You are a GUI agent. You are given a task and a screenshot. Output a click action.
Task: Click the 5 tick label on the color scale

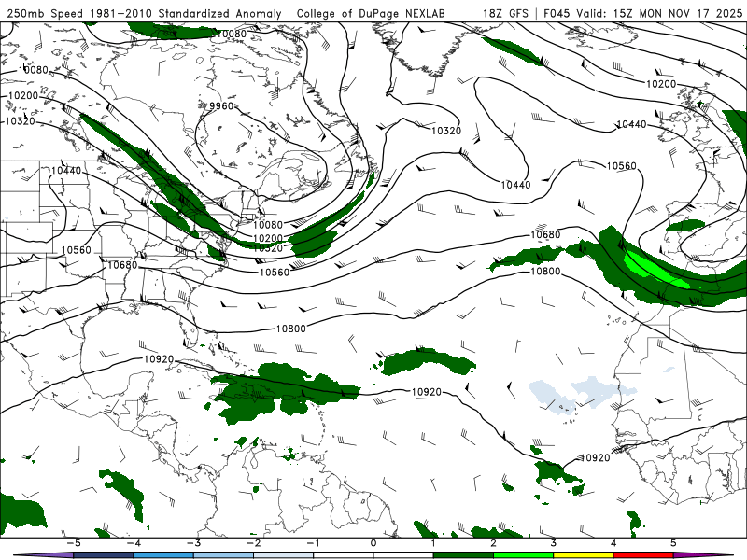point(673,543)
